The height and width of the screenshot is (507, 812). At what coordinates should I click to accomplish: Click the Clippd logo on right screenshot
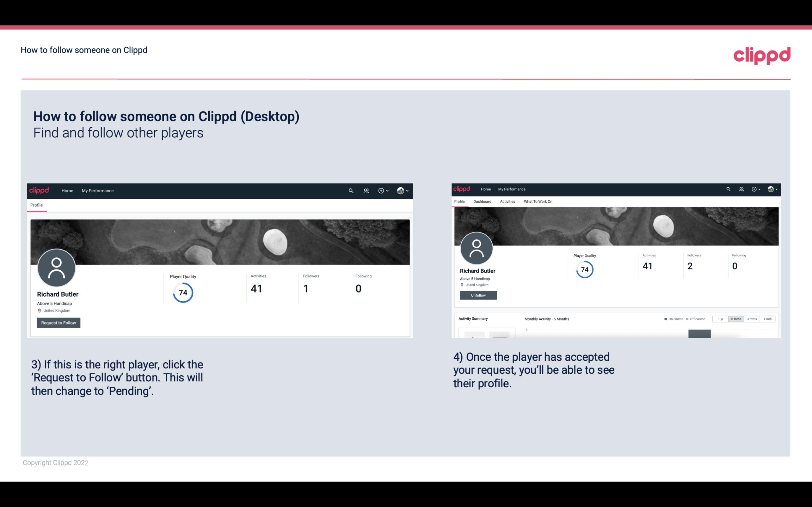coord(462,189)
